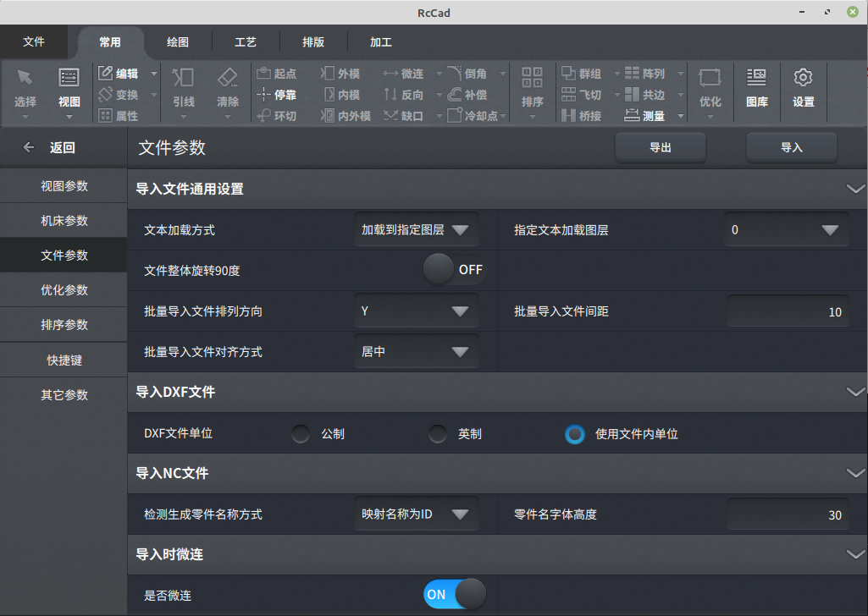Switch to the 绘图 ribbon tab
868x616 pixels.
177,41
